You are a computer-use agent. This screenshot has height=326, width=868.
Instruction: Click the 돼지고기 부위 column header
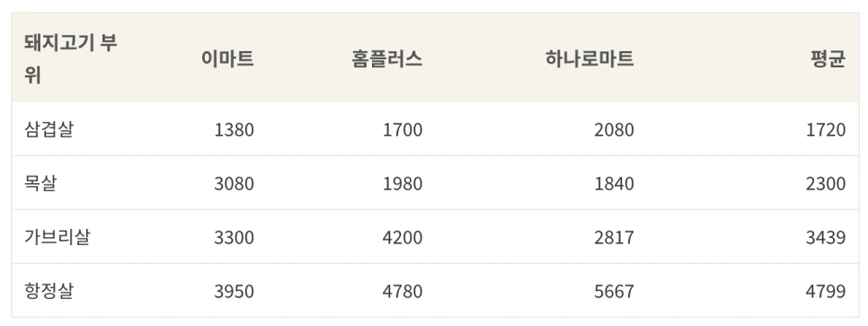[71, 58]
